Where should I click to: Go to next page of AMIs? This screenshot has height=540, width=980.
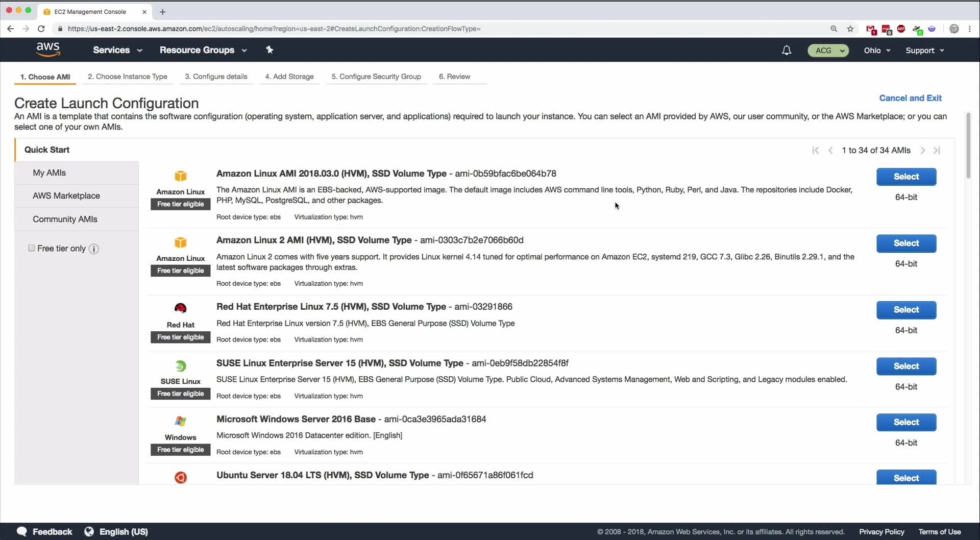point(922,150)
